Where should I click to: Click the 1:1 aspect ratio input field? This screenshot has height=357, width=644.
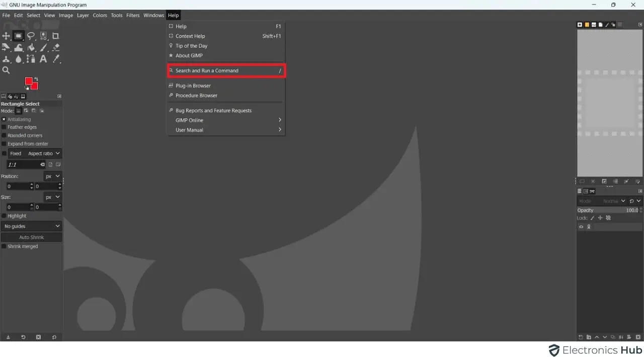click(x=26, y=164)
